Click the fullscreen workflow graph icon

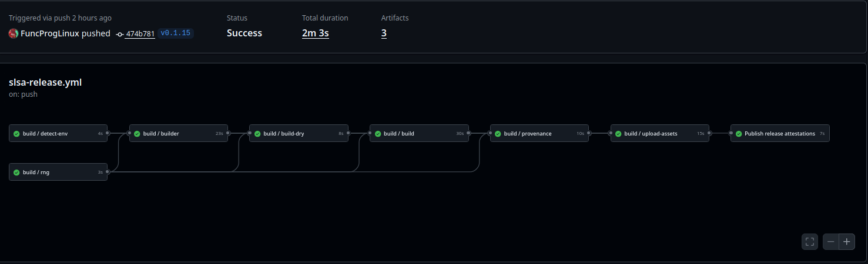pyautogui.click(x=809, y=242)
